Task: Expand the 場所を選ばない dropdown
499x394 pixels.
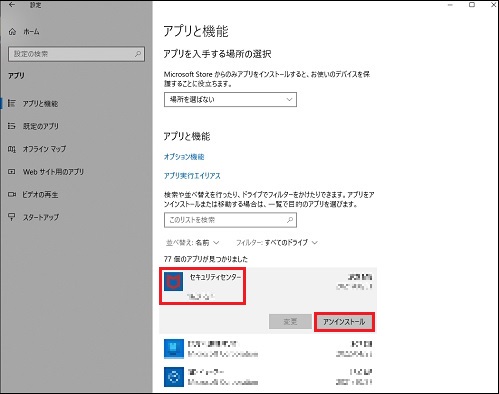Action: click(230, 100)
